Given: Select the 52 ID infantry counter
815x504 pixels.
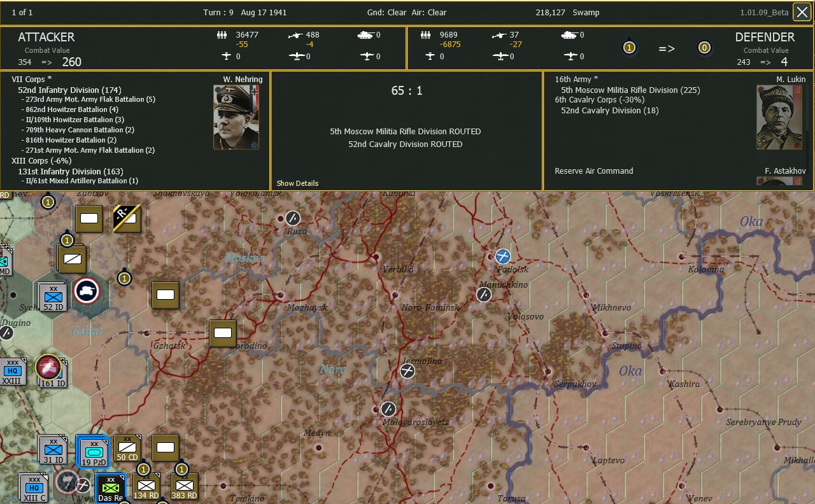Looking at the screenshot, I should pyautogui.click(x=52, y=297).
